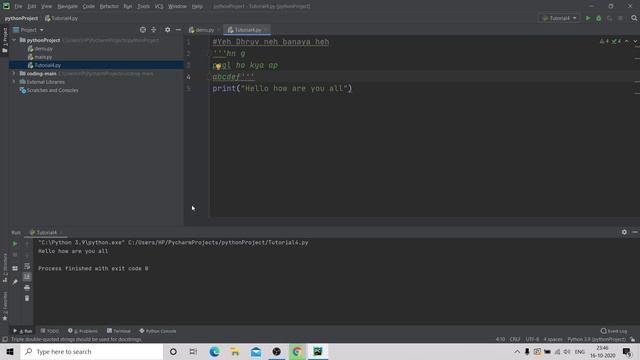
Task: Click pythonProject breadcrumb in navigation bar
Action: coord(21,18)
